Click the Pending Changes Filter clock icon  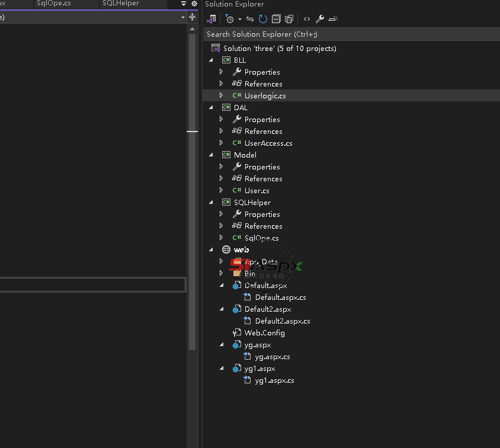(x=230, y=19)
